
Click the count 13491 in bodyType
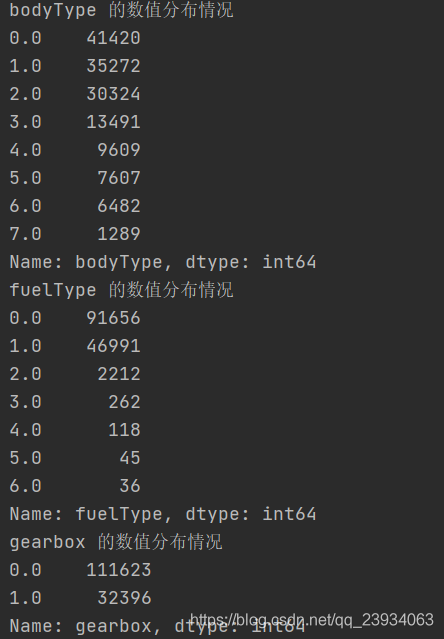pos(114,122)
